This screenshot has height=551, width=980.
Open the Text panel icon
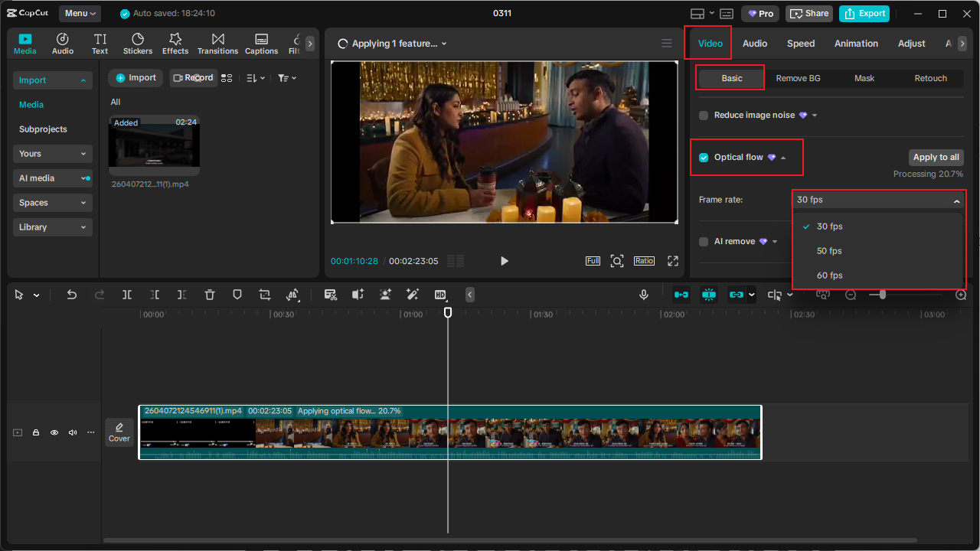(x=100, y=44)
